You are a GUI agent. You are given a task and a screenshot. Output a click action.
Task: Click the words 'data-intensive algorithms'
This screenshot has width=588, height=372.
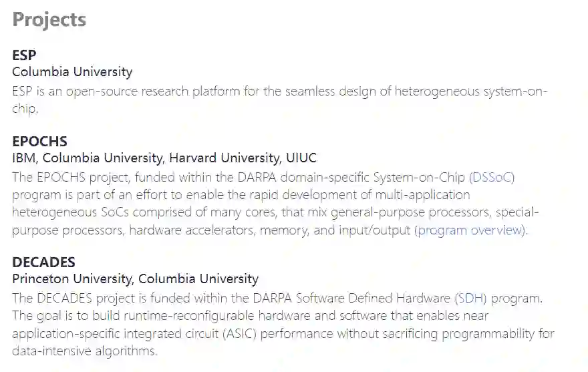[x=85, y=350]
